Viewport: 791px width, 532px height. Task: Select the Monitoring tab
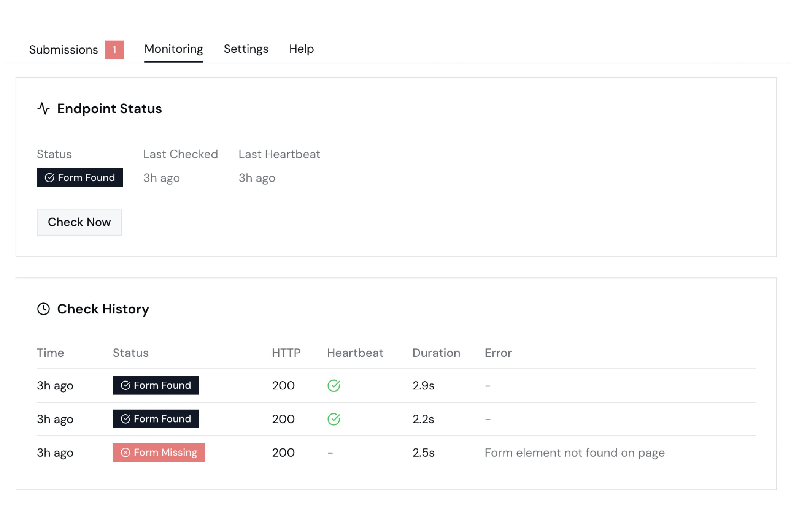(173, 49)
